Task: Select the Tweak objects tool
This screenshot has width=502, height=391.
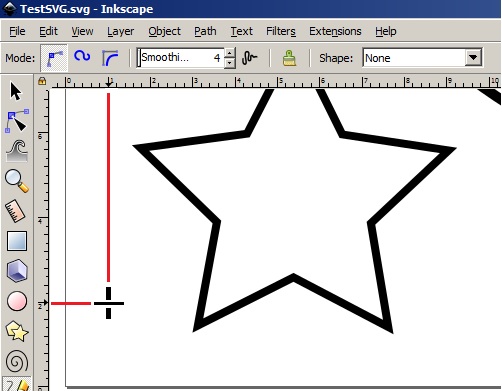Action: click(x=17, y=151)
